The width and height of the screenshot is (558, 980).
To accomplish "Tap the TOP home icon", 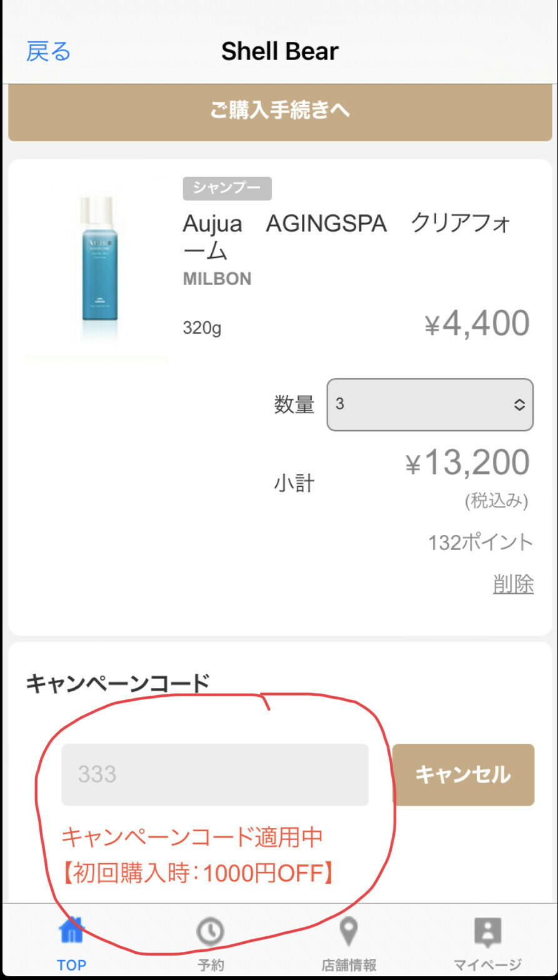I will (71, 931).
